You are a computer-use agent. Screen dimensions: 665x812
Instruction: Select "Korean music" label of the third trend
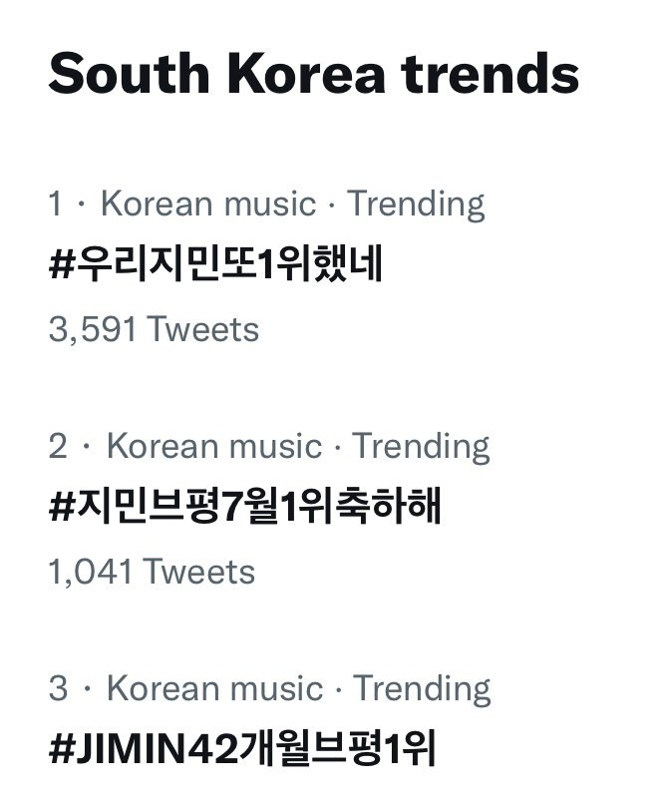click(x=214, y=688)
